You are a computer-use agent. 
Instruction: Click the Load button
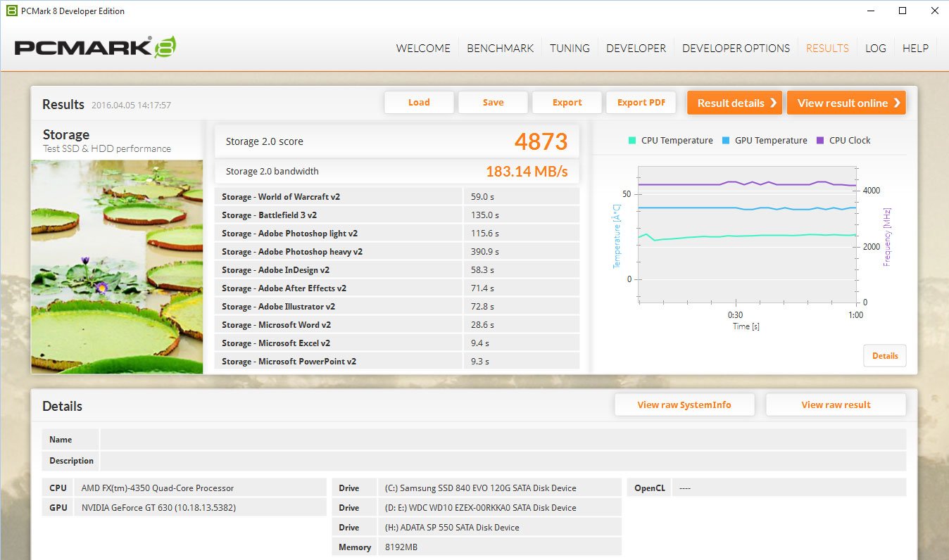pyautogui.click(x=419, y=102)
